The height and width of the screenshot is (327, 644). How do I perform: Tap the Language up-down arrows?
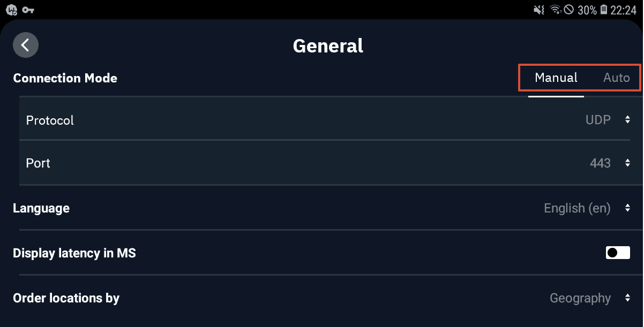[627, 208]
